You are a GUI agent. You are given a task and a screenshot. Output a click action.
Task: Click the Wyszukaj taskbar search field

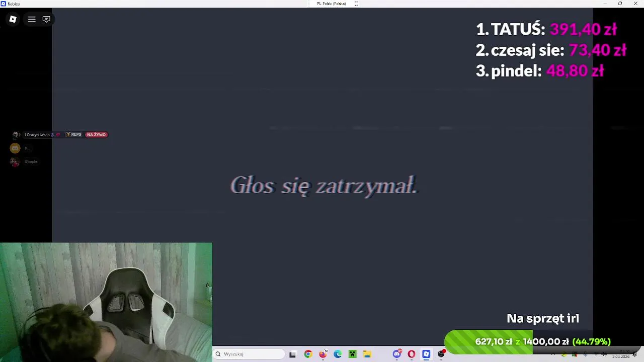(250, 354)
